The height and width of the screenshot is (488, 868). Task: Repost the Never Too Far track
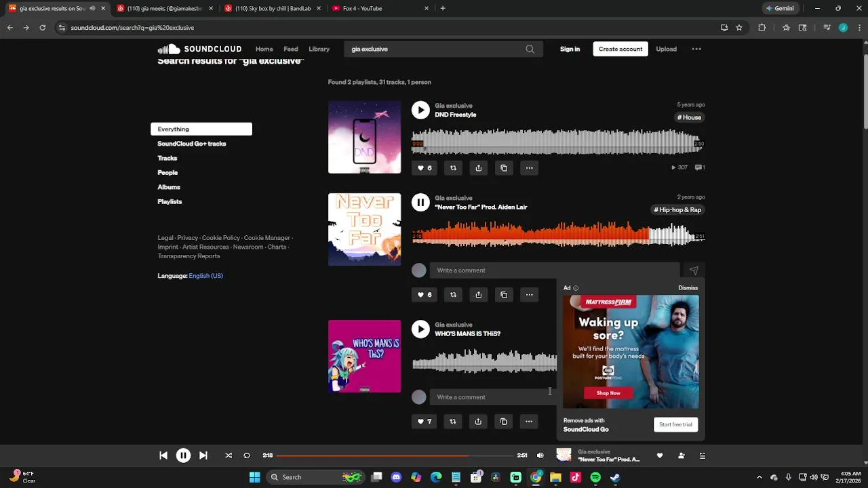(453, 295)
